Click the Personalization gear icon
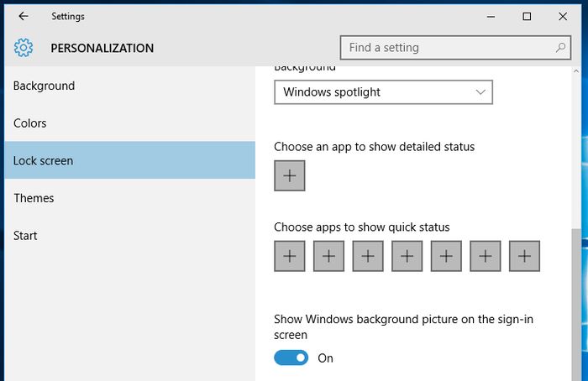The height and width of the screenshot is (381, 588). [x=24, y=48]
